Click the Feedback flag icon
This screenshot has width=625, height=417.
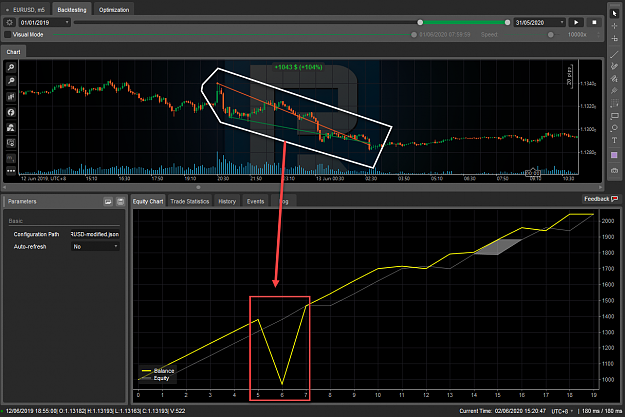point(615,199)
